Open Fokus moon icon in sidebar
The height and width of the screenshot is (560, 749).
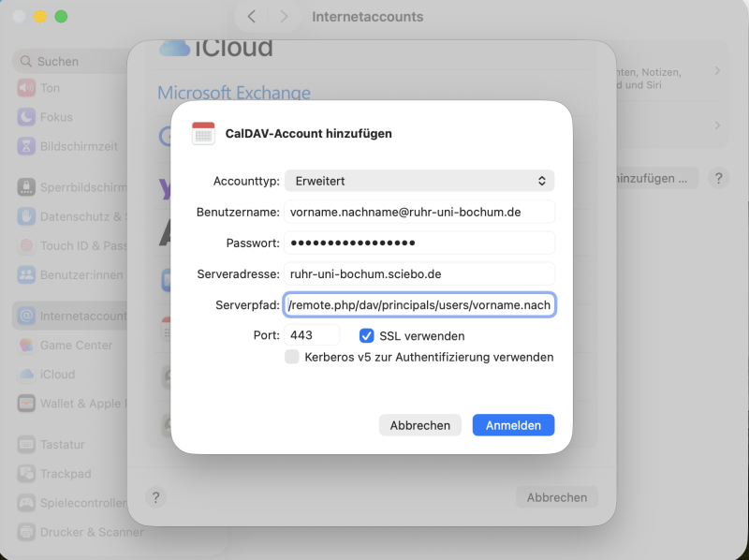pyautogui.click(x=26, y=117)
